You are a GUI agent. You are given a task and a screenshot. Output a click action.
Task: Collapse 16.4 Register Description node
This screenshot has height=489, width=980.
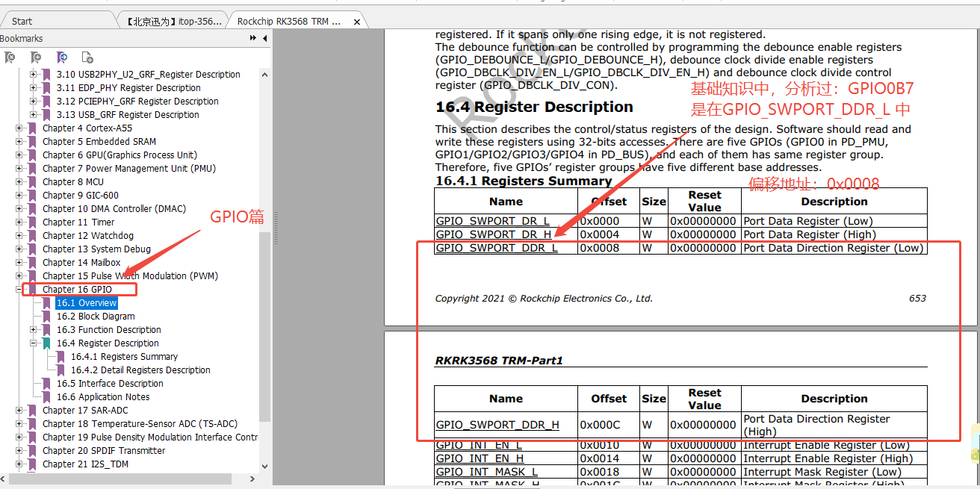33,343
